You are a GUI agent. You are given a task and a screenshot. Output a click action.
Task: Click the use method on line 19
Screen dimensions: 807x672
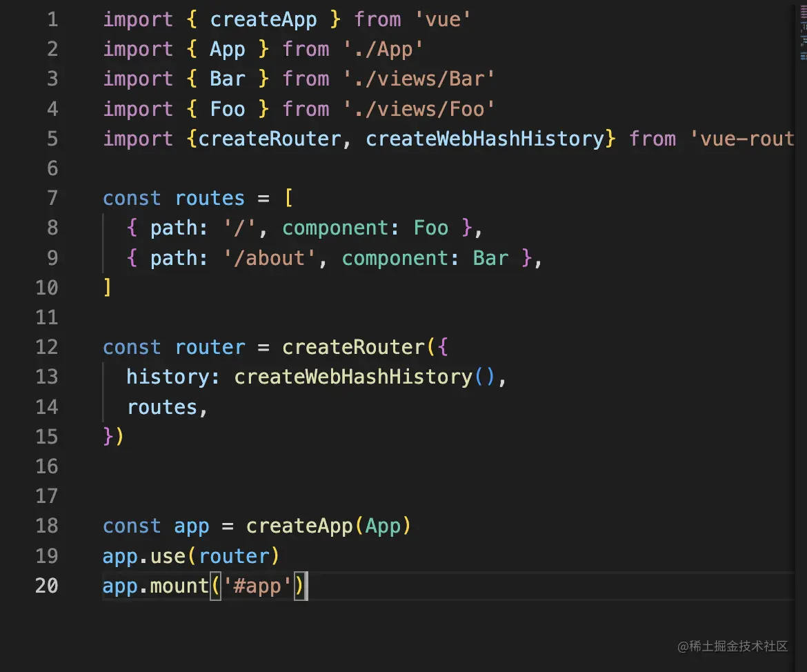[168, 556]
